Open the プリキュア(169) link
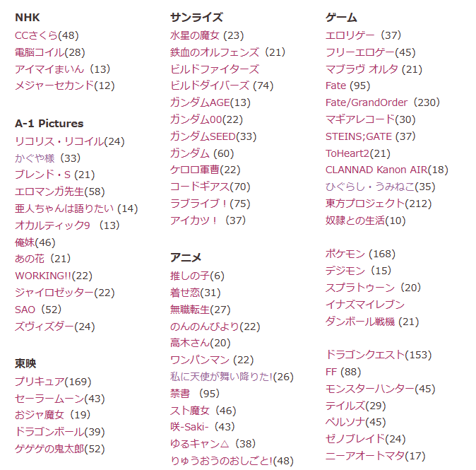 click(53, 382)
